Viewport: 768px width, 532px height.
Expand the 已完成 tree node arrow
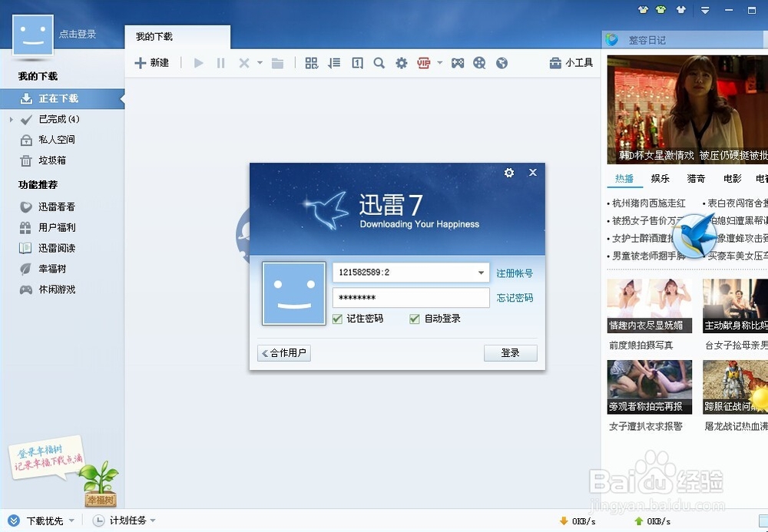coord(12,119)
